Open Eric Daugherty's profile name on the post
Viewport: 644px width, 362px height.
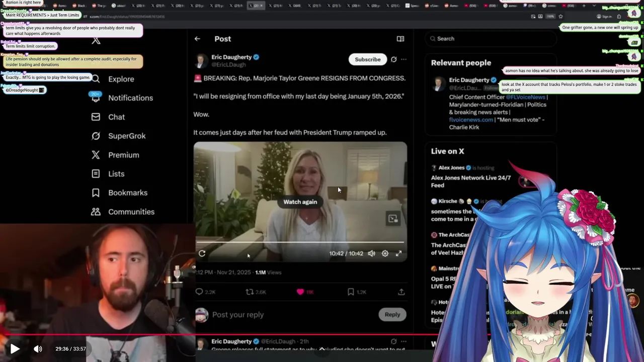point(231,57)
